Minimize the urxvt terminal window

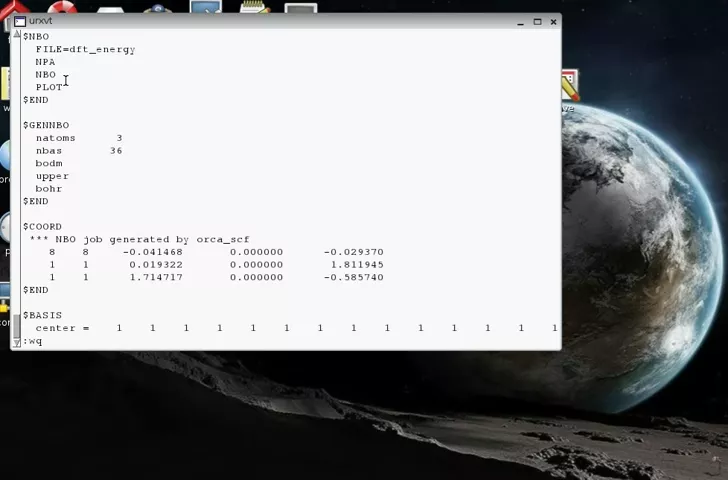tap(521, 21)
